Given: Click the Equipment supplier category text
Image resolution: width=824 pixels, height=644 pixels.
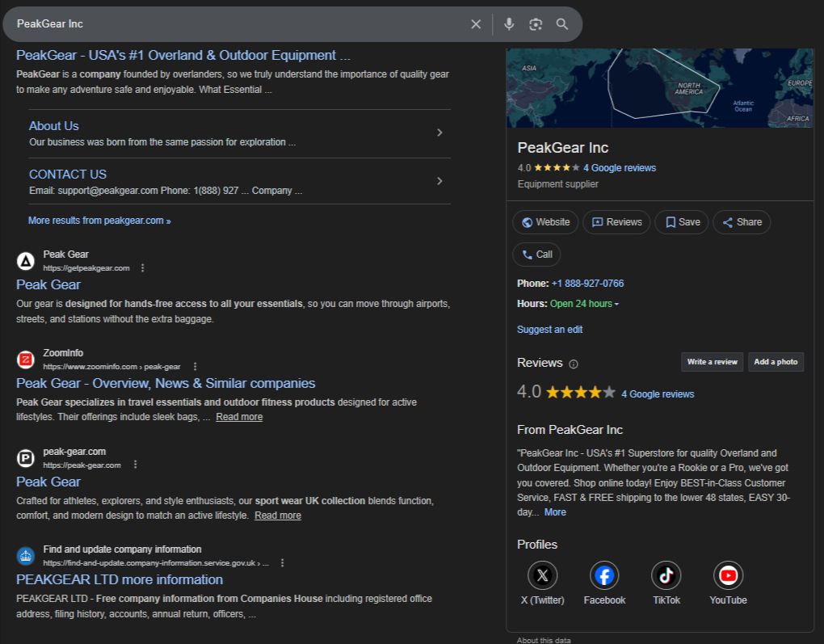Looking at the screenshot, I should point(557,184).
